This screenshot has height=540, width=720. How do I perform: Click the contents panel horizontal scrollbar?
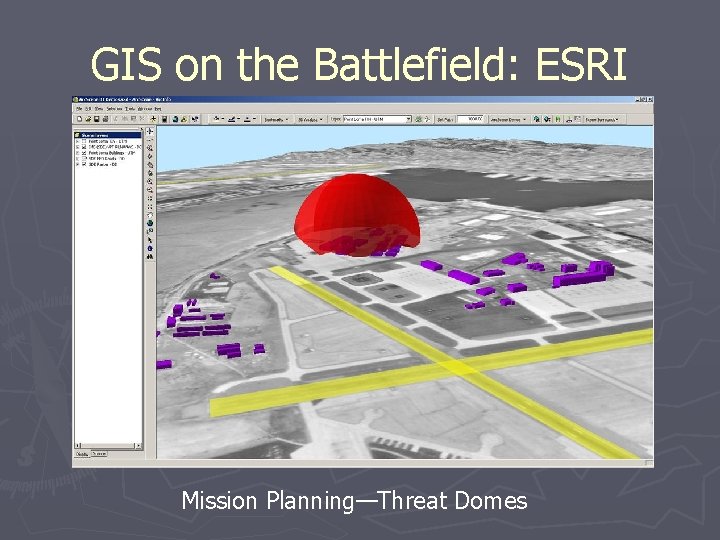108,445
